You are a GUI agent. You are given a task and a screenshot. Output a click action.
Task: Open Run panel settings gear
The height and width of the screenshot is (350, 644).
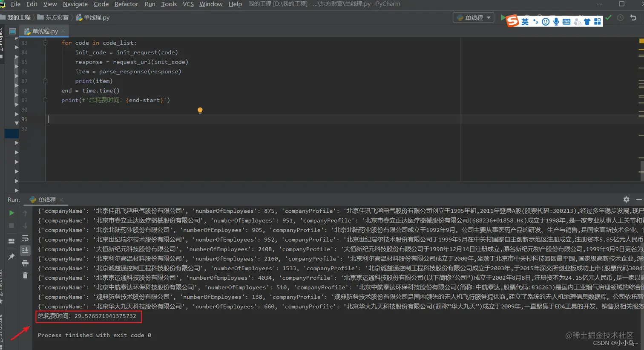[x=626, y=200]
